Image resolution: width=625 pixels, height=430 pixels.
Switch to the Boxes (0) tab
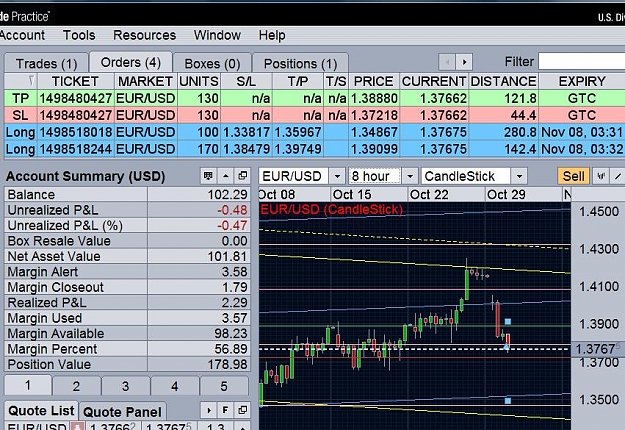coord(212,63)
